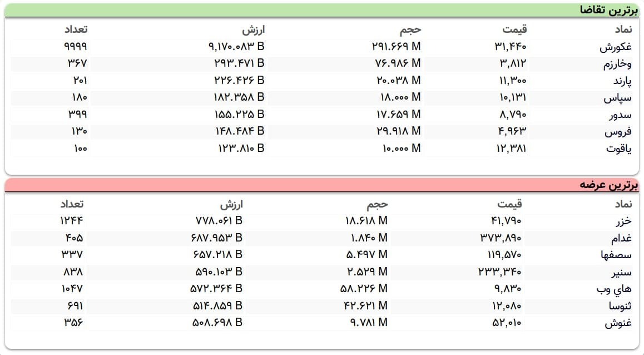Sort demand table by حجم column
The height and width of the screenshot is (355, 644).
pos(410,29)
